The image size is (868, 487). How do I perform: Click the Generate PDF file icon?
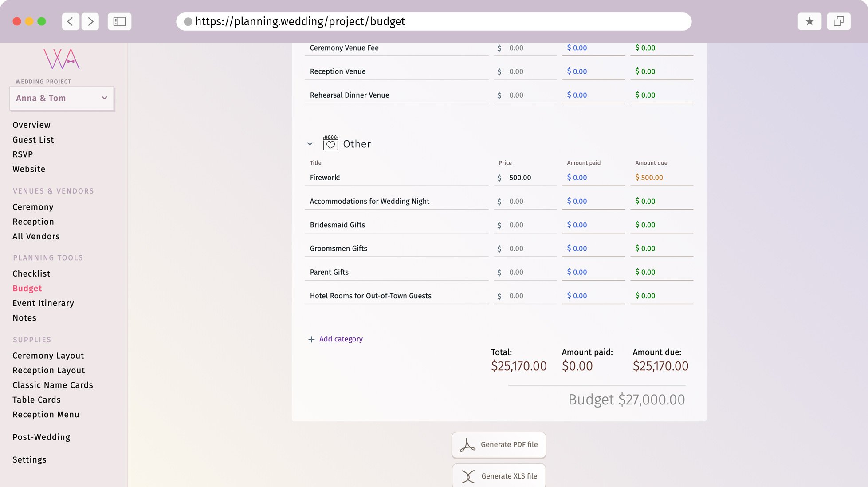pos(468,445)
